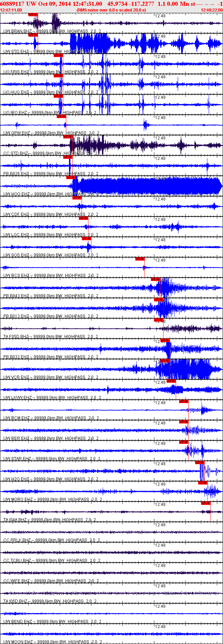Image resolution: width=223 pixels, height=644 pixels.
Task: Click the red pick marker on UW BRAN trace
Action: [x=33, y=15]
